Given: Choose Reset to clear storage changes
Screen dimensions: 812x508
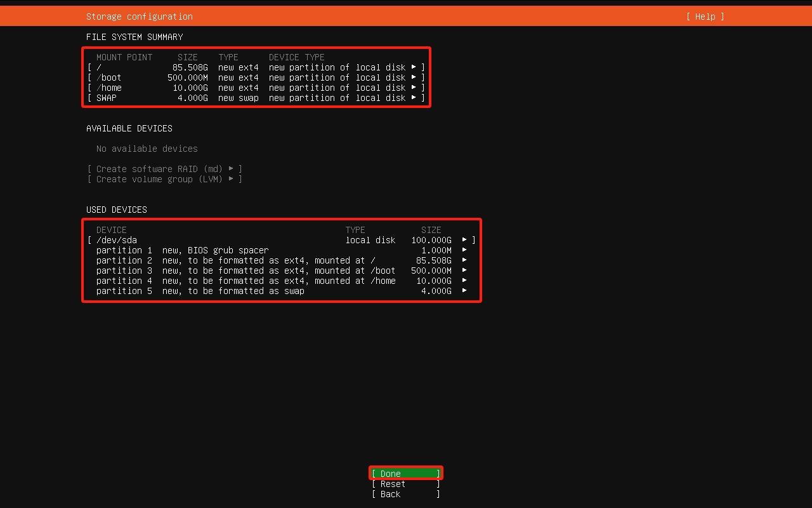Looking at the screenshot, I should (x=406, y=484).
